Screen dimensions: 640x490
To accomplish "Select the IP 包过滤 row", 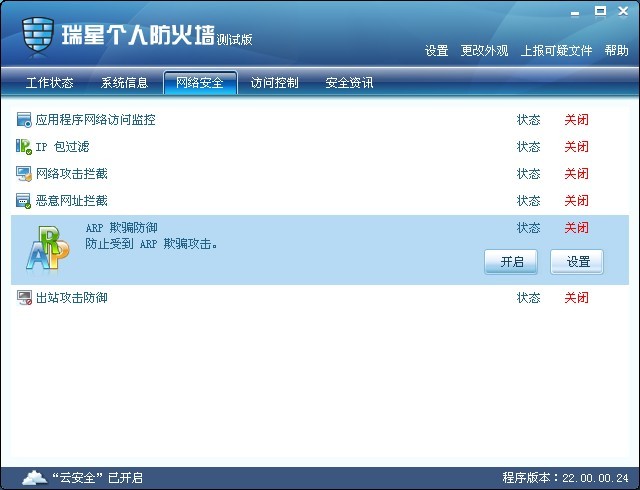I will tap(320, 147).
